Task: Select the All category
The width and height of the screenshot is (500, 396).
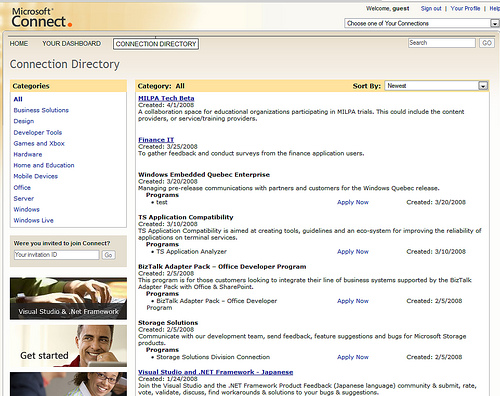Action: tap(18, 99)
